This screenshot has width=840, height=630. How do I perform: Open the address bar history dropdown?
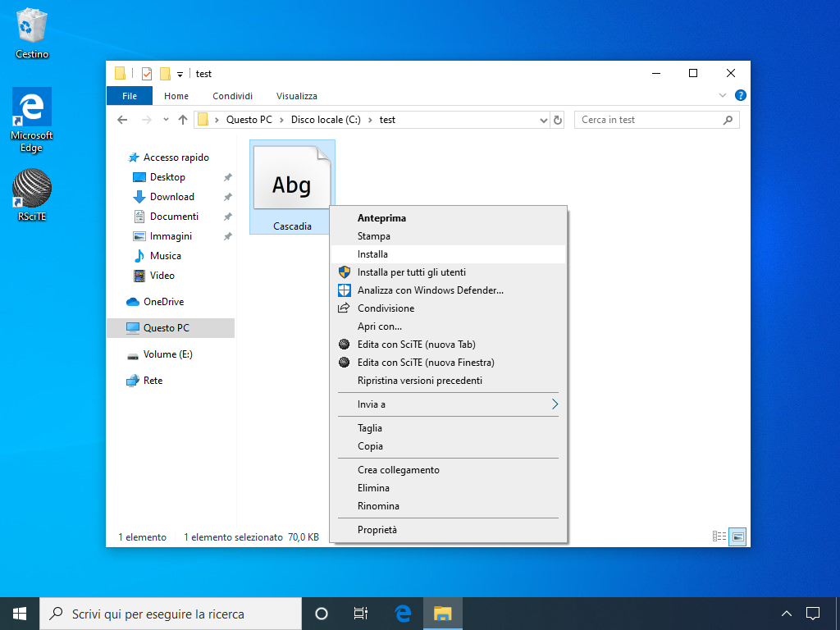[x=543, y=120]
